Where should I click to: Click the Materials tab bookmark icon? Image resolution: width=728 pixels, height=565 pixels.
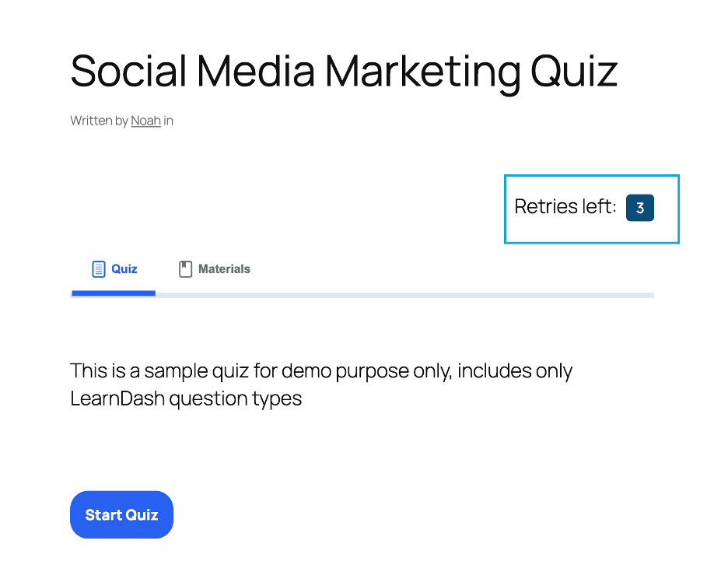[185, 269]
